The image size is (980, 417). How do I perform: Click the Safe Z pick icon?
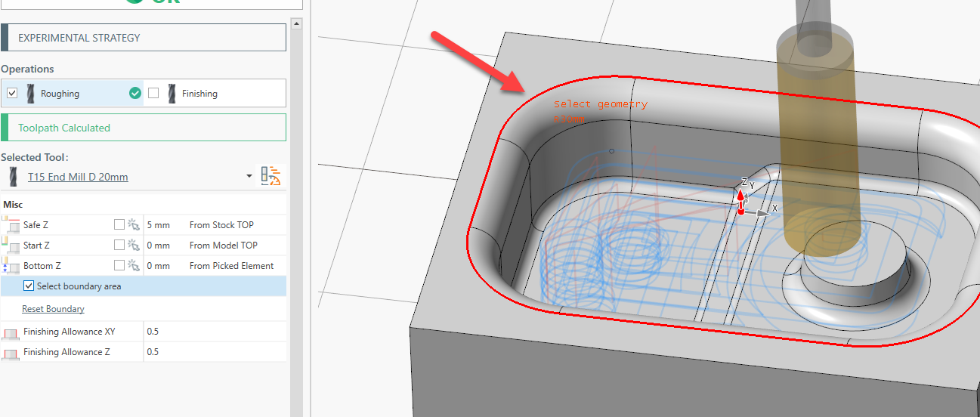click(134, 224)
